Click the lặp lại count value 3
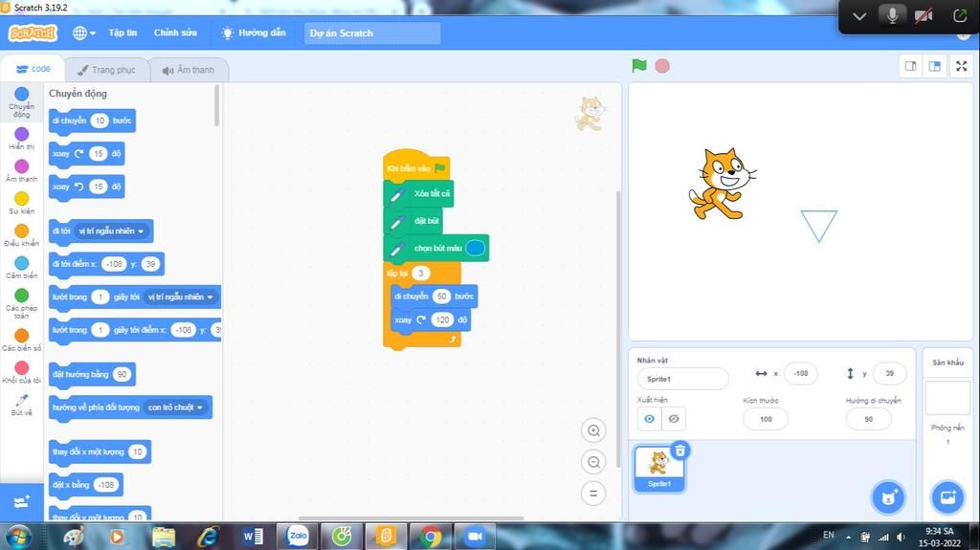980x550 pixels. [421, 274]
